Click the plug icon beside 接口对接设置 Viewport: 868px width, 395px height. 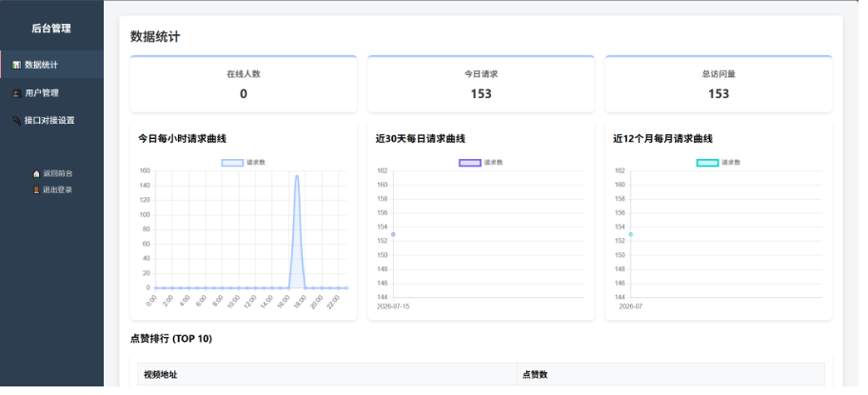[x=16, y=120]
